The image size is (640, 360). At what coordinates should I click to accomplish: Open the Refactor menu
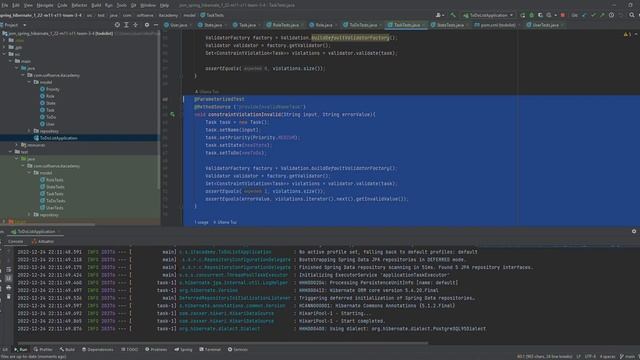pyautogui.click(x=79, y=5)
